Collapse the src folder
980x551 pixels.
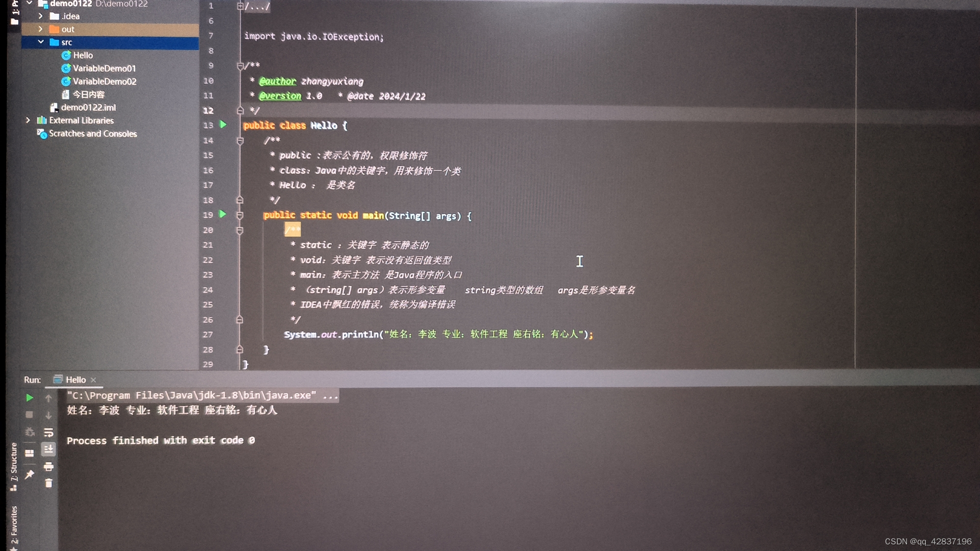[41, 42]
